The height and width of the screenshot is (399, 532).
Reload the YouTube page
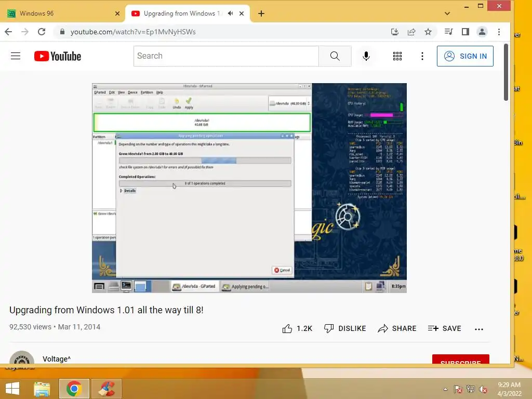(42, 32)
